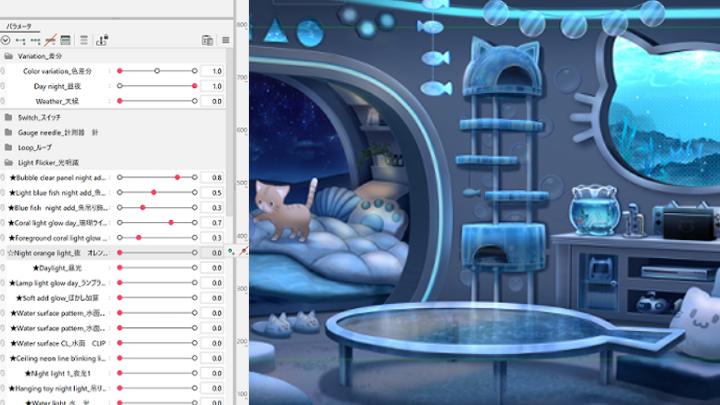Viewport: 720px width, 405px height.
Task: Click the parameter panel vertical scrollbar
Action: click(230, 133)
